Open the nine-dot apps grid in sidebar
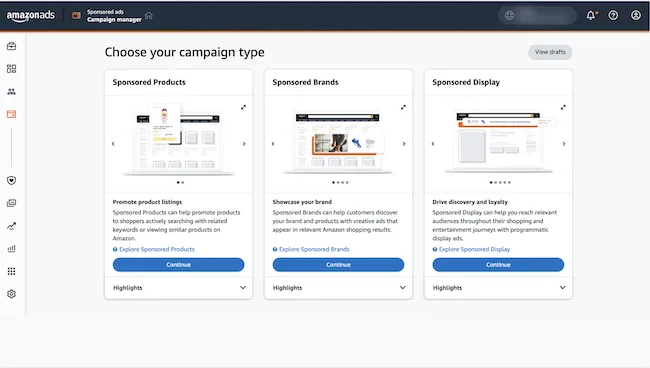650x368 pixels. coord(12,271)
